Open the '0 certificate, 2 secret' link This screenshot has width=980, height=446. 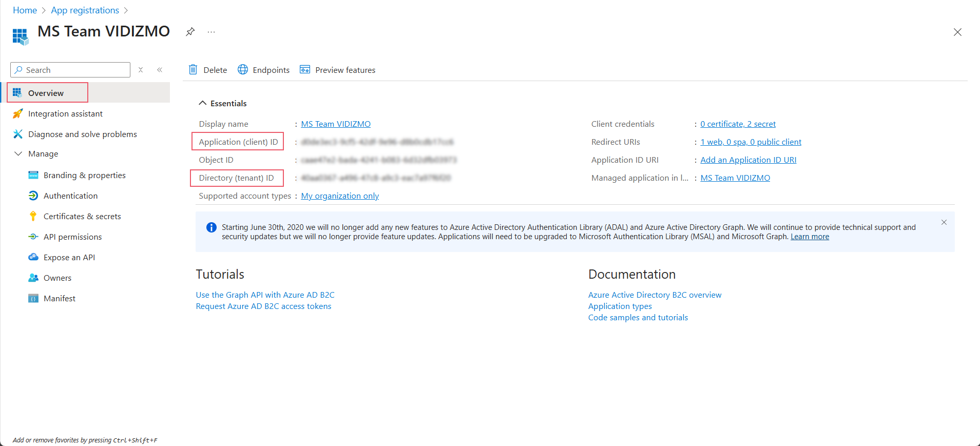tap(738, 124)
